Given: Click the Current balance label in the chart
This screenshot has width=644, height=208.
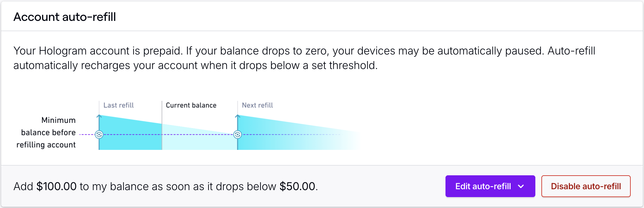Looking at the screenshot, I should coord(191,105).
